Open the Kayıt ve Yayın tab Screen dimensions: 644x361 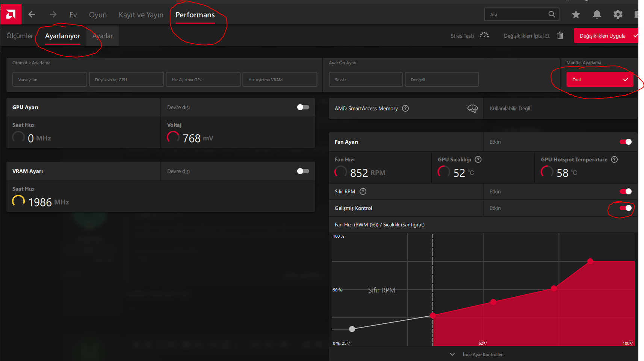point(141,15)
